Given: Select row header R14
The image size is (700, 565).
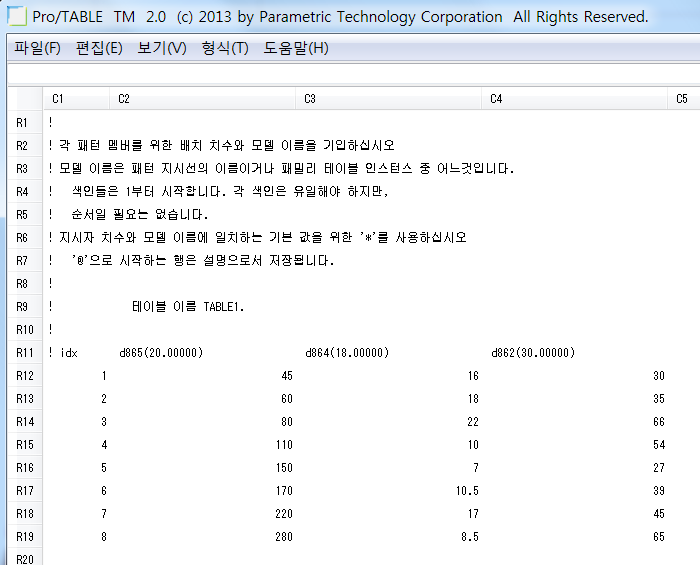Looking at the screenshot, I should pos(25,422).
